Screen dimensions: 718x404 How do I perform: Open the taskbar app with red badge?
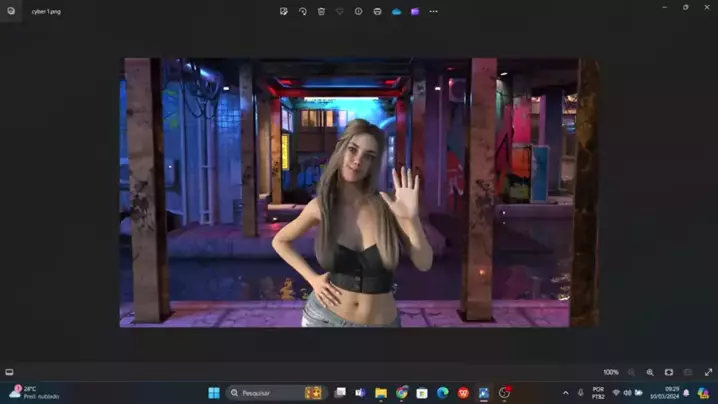click(x=505, y=393)
